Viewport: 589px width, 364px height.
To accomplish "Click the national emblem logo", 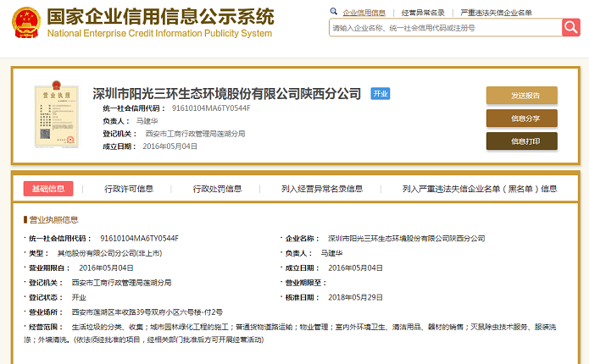I will pyautogui.click(x=20, y=21).
